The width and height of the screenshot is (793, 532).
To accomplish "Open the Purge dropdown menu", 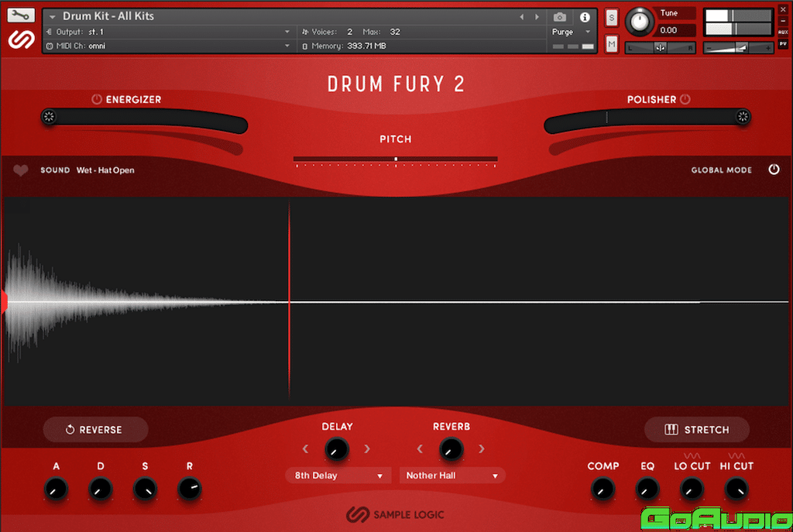I will (572, 32).
